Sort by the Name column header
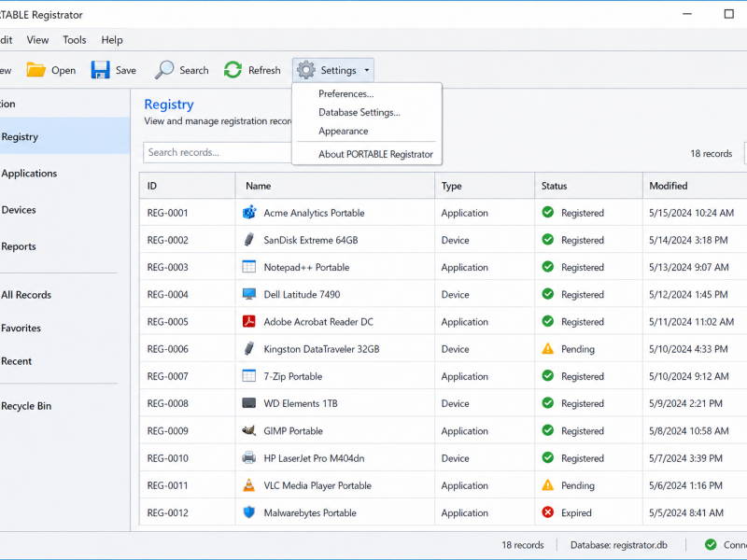The image size is (747, 560). point(335,186)
